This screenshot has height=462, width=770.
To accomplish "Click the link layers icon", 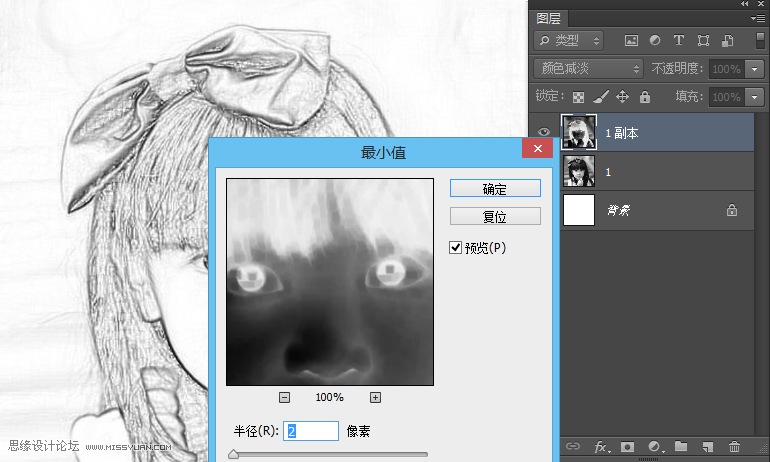I will [x=573, y=446].
